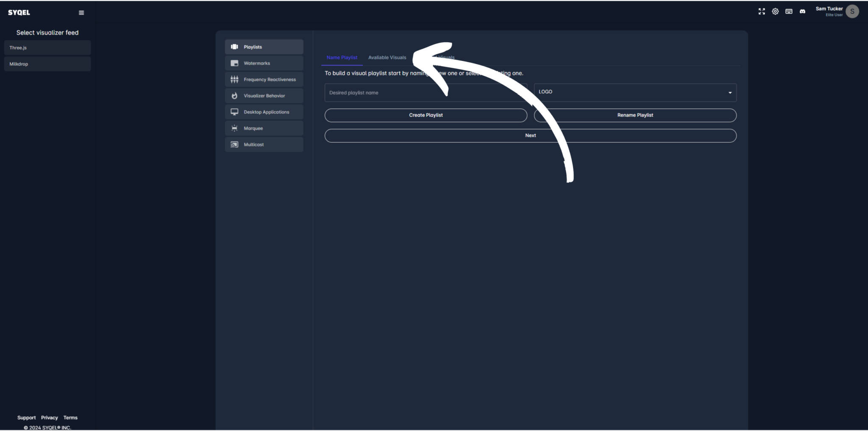Switch to the Available Visuals tab

[387, 58]
